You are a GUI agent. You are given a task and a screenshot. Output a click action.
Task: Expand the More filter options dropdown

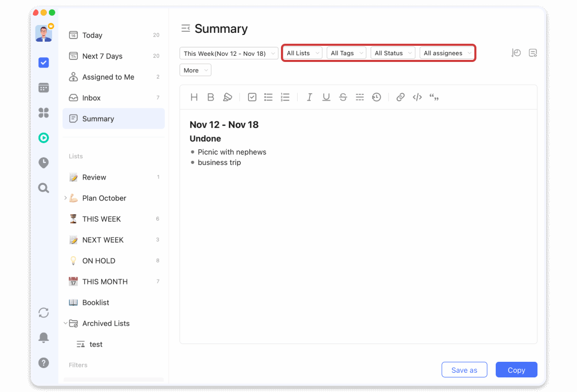[x=195, y=70]
